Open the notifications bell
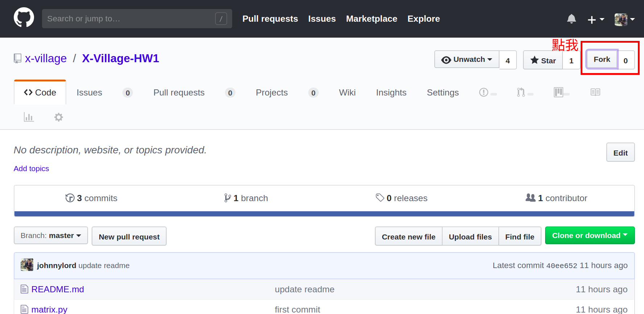 [571, 19]
